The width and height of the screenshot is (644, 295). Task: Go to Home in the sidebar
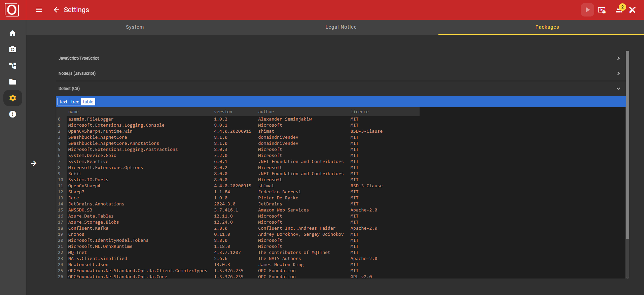coord(13,33)
